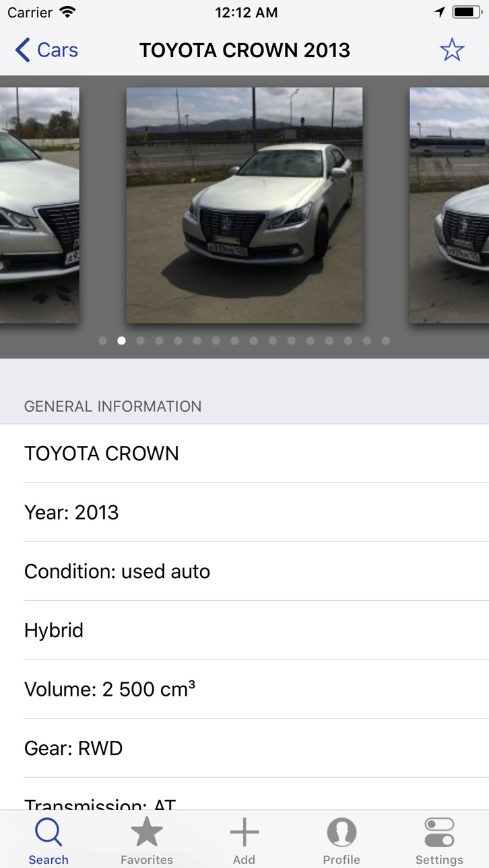Add car to favorites with star icon
The width and height of the screenshot is (489, 868).
coord(451,50)
